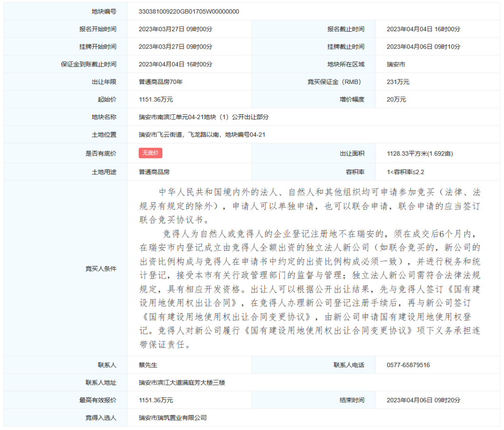Click the contact phone number 0577-65879516
Viewport: 504px width, 430px height.
pyautogui.click(x=408, y=365)
